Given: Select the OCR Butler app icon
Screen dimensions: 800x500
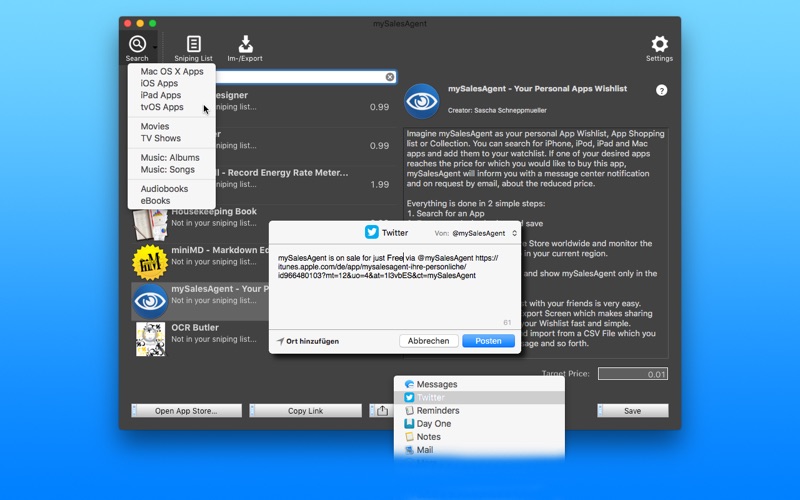Looking at the screenshot, I should 150,339.
